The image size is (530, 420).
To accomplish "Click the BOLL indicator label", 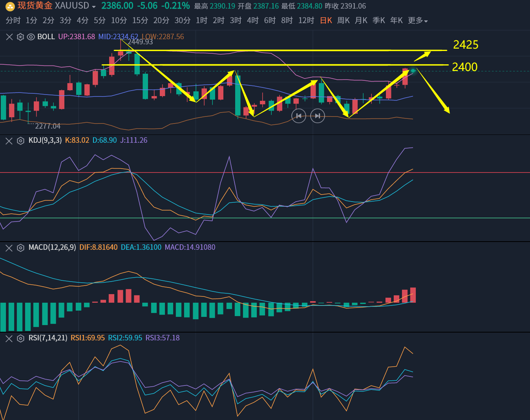I will coord(46,37).
